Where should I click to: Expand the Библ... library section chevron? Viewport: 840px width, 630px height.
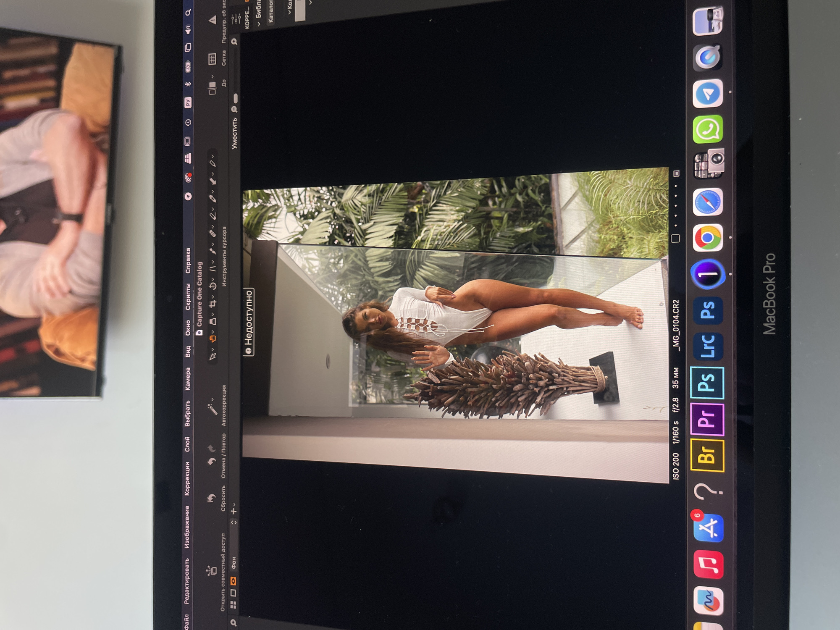259,24
